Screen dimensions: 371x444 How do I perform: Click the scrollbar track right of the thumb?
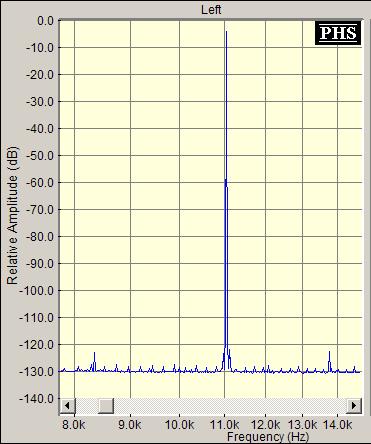click(x=230, y=406)
